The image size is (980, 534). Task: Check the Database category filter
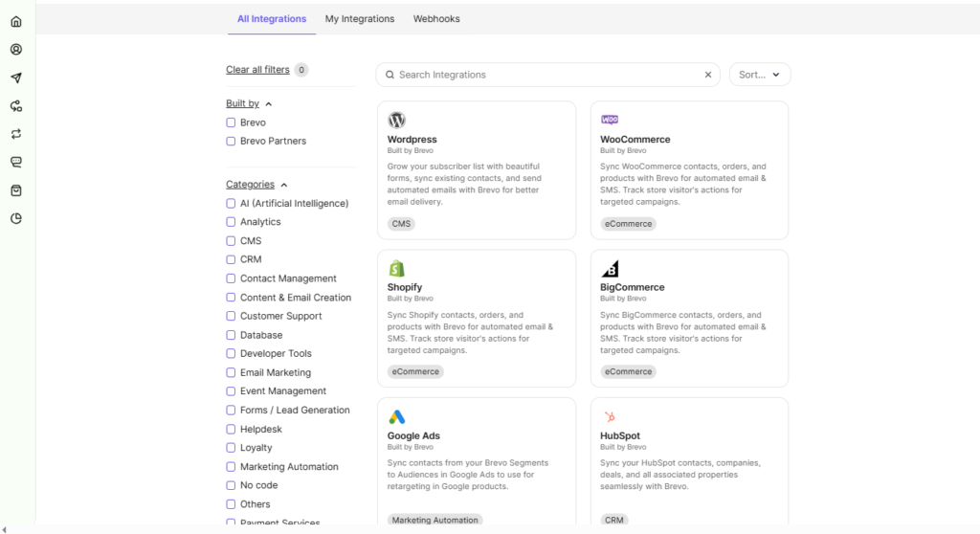click(231, 335)
